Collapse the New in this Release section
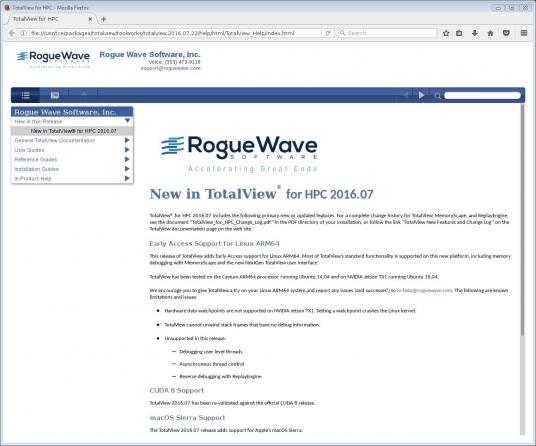This screenshot has width=536, height=446. (127, 121)
